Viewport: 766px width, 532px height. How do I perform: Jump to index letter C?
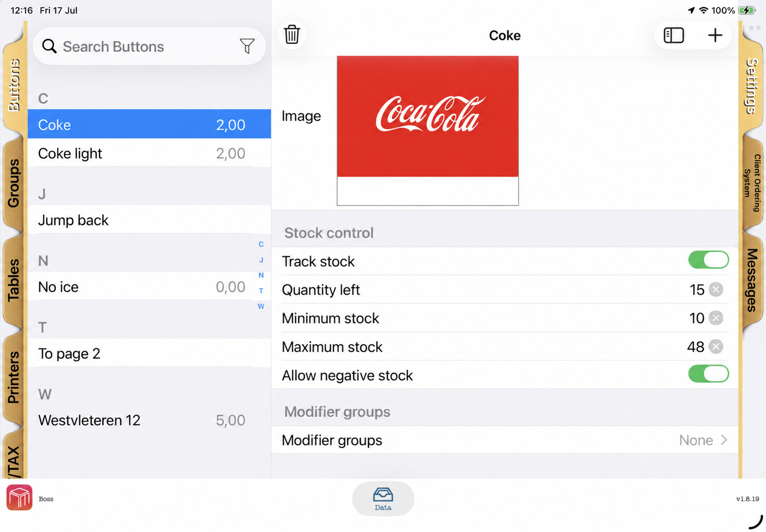coord(261,244)
